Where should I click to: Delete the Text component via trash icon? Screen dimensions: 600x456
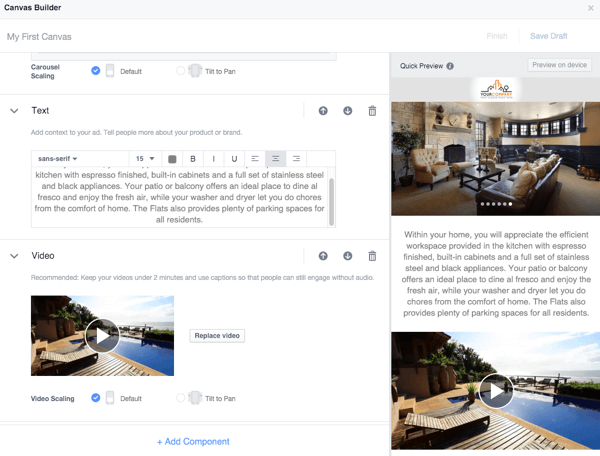(372, 111)
